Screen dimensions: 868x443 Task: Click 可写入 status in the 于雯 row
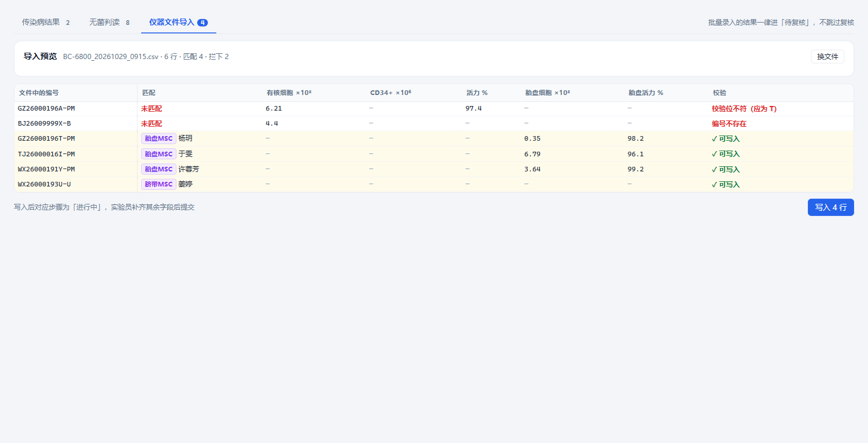click(x=726, y=154)
